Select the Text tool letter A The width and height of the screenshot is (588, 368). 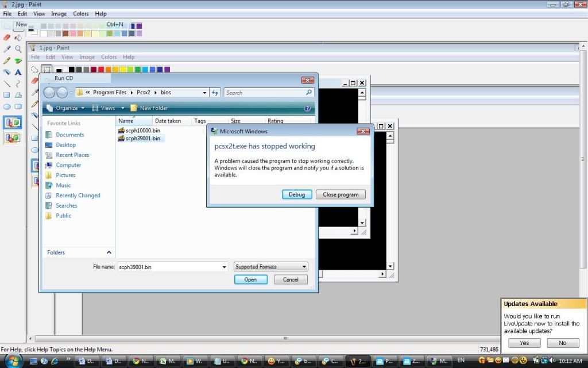pyautogui.click(x=18, y=72)
